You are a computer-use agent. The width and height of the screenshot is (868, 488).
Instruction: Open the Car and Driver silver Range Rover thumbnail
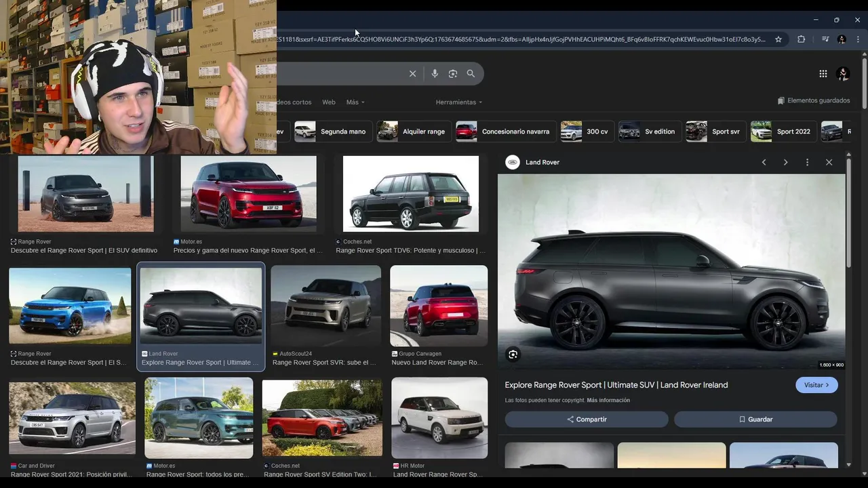pyautogui.click(x=72, y=418)
